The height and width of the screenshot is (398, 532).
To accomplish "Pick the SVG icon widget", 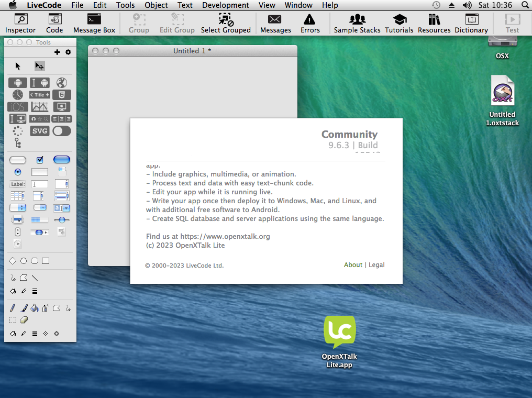I will (40, 131).
